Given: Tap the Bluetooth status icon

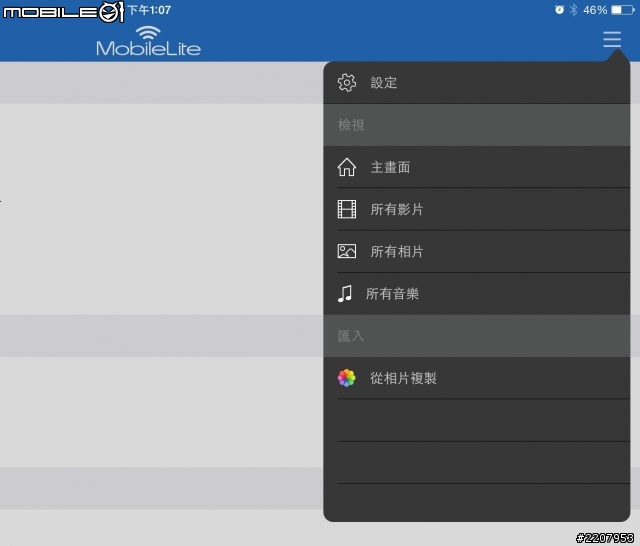Looking at the screenshot, I should tap(573, 10).
